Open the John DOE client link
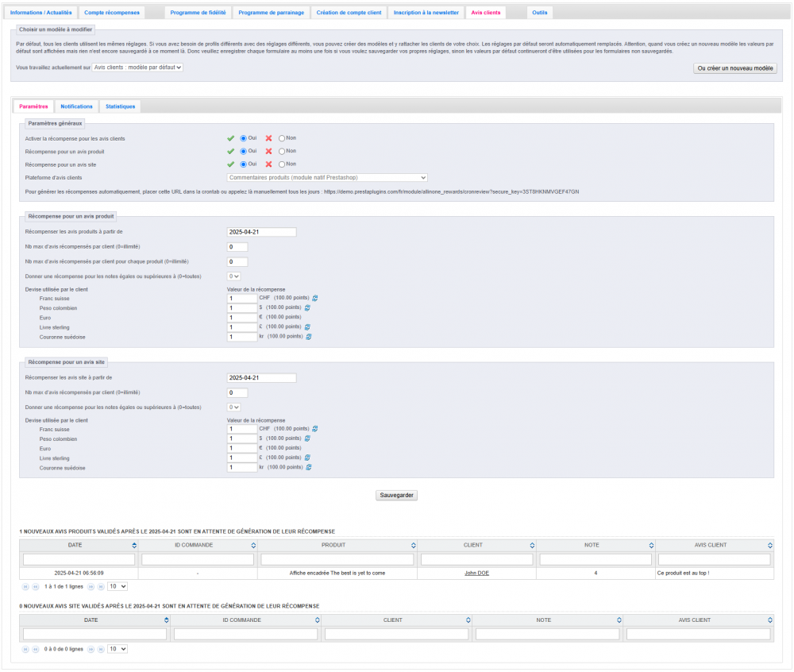The image size is (794, 672). (x=476, y=573)
